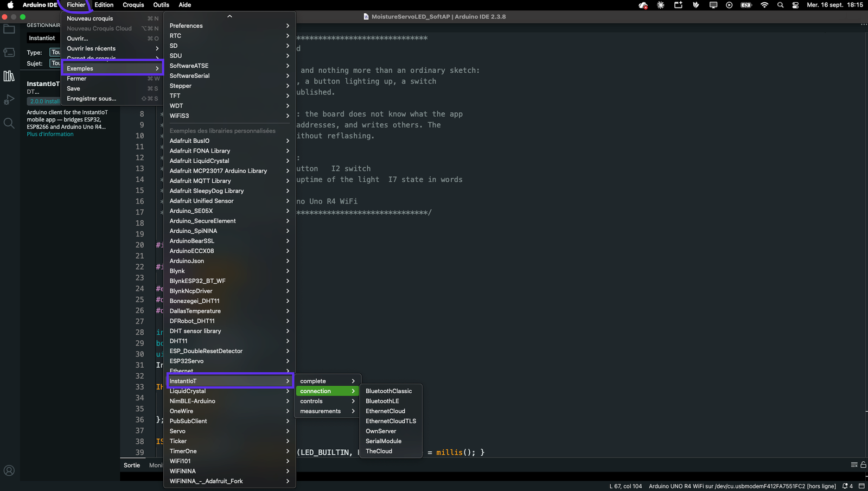Expand the measurements examples submenu
Screen dimensions: 868x491
327,411
